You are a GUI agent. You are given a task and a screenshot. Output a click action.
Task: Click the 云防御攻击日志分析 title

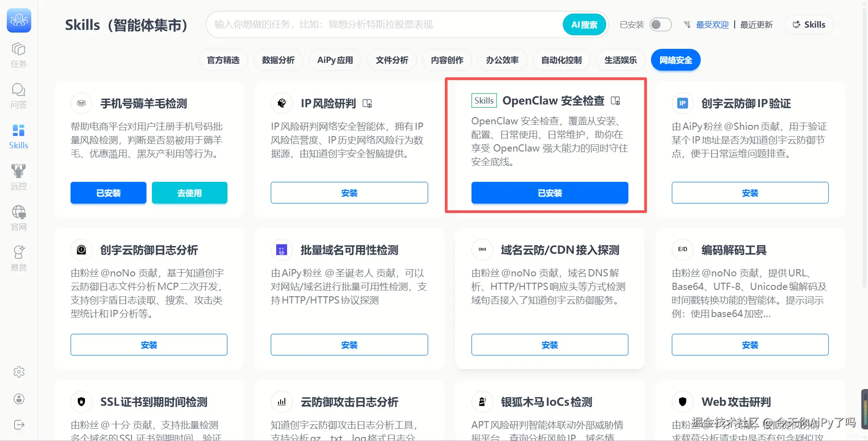point(349,402)
